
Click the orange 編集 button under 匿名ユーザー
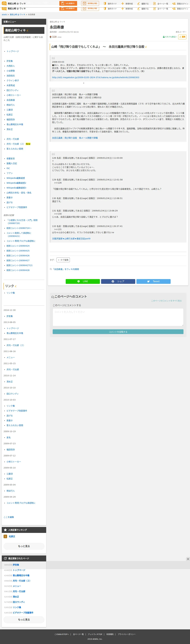pos(182,37)
